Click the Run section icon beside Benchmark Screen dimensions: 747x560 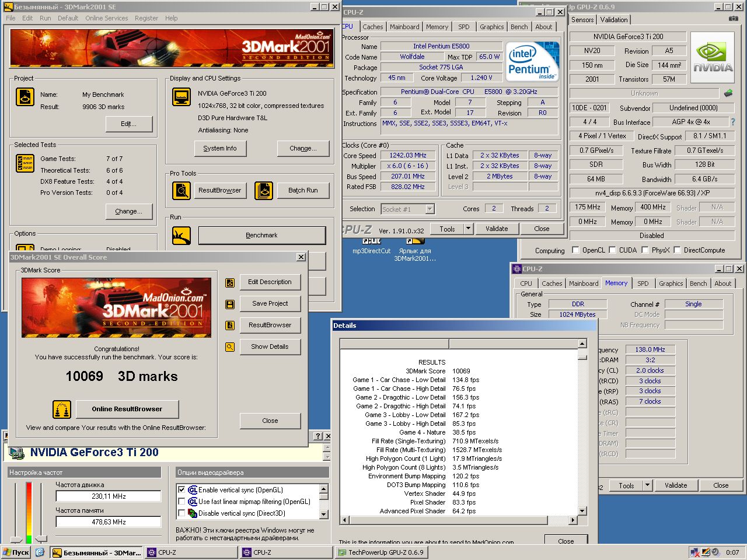181,235
